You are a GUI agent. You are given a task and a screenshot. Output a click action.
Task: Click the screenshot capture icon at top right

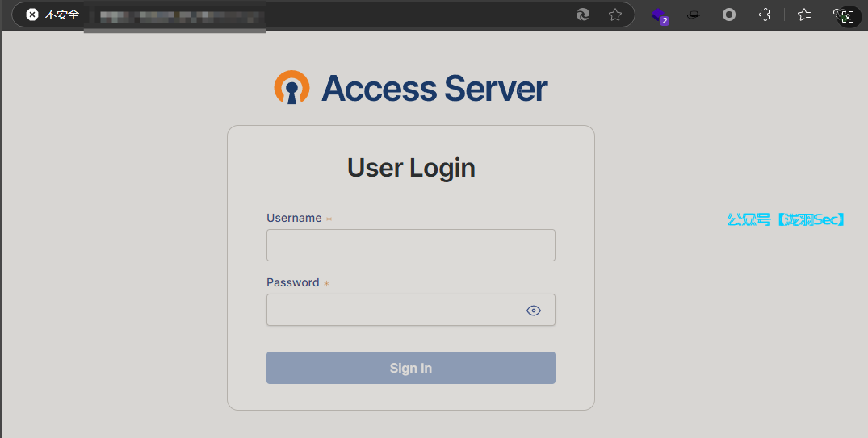pos(847,16)
